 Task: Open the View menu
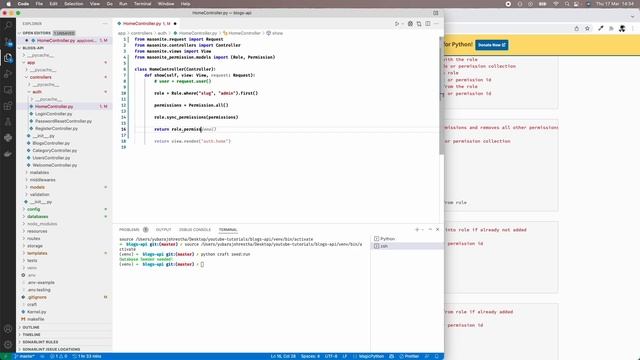click(x=95, y=4)
